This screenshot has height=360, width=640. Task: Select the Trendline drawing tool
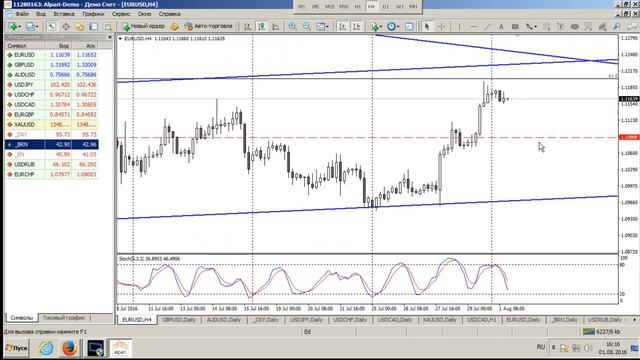(487, 27)
